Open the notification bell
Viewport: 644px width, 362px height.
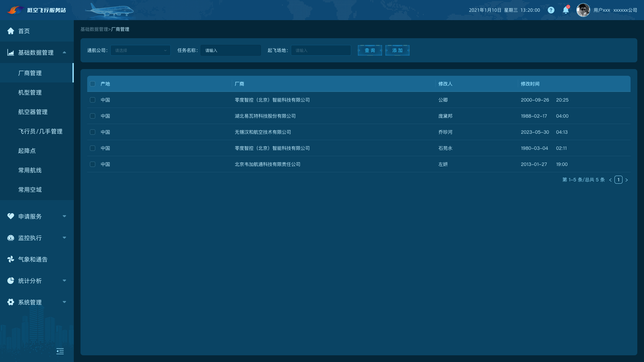tap(566, 10)
